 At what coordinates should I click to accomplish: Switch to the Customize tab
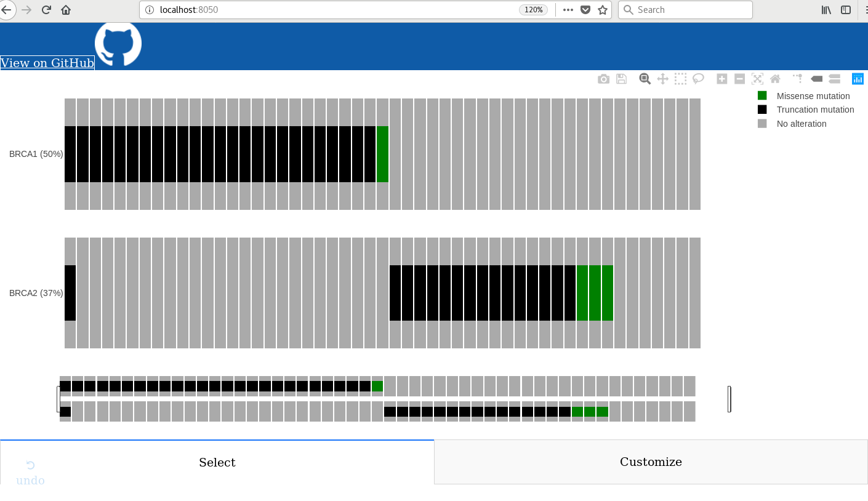(x=651, y=462)
